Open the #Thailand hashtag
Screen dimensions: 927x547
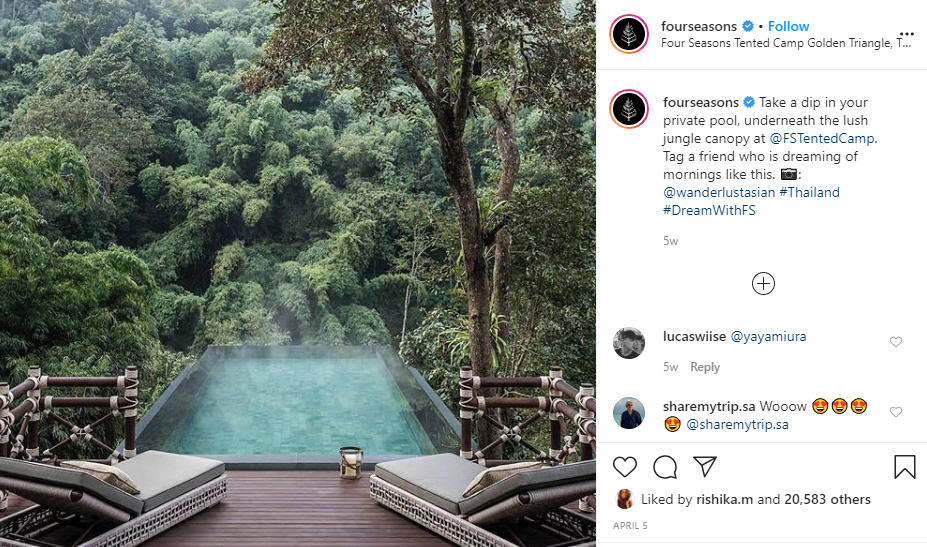click(x=809, y=192)
